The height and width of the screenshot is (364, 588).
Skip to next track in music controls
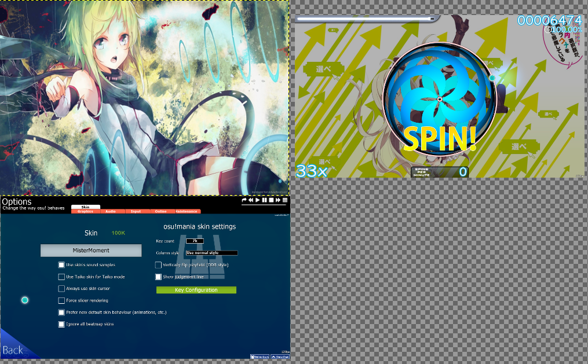pyautogui.click(x=278, y=200)
